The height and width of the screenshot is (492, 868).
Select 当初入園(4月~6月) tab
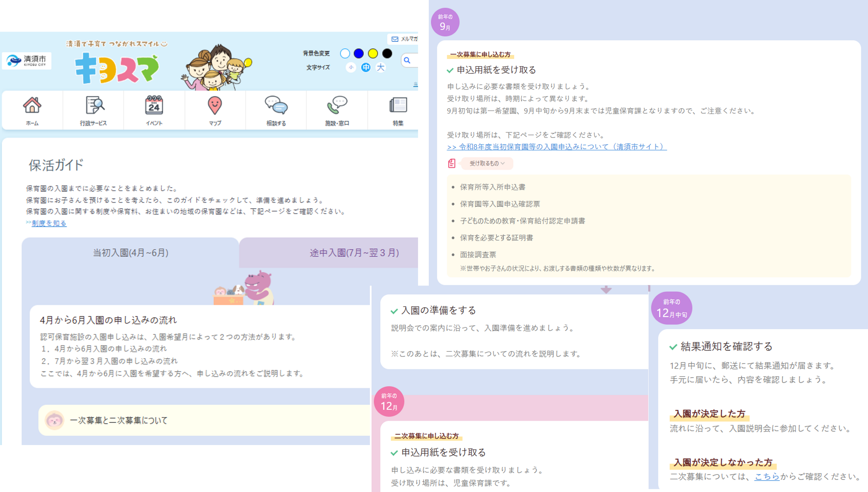click(130, 253)
